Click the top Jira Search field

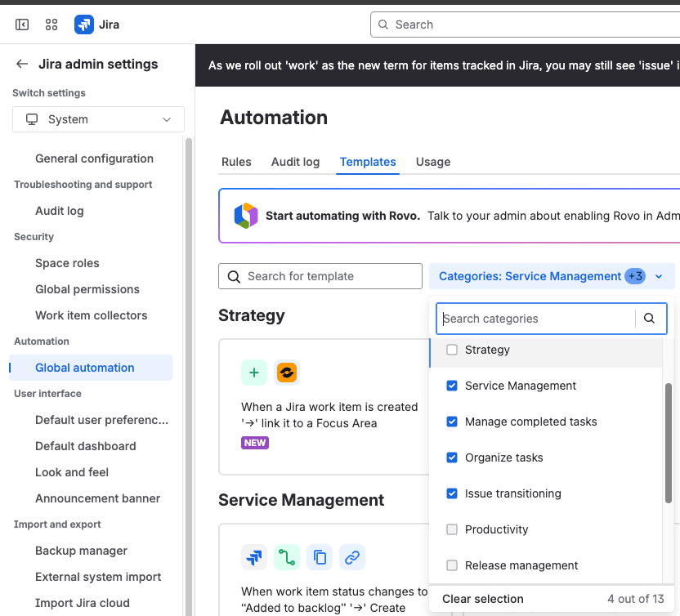point(525,25)
